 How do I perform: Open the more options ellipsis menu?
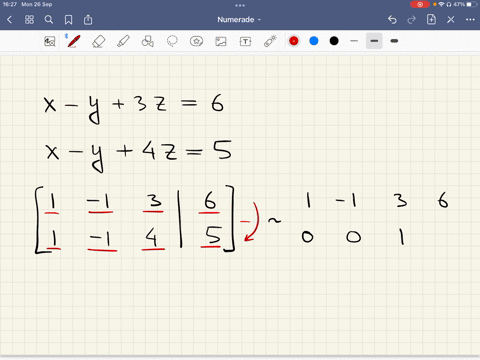click(470, 20)
